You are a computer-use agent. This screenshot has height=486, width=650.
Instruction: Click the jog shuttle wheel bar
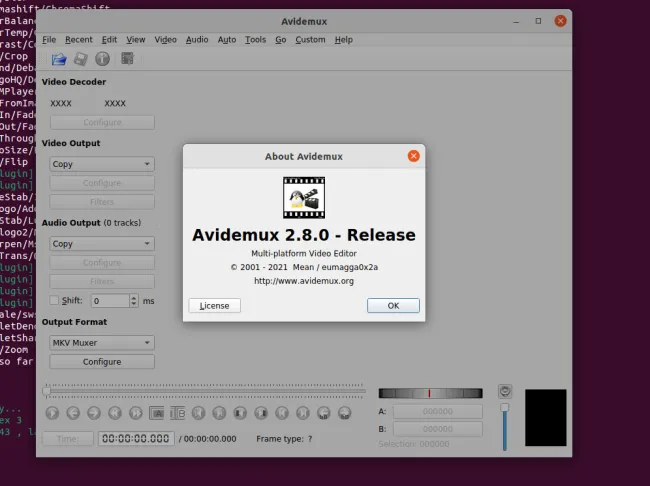click(430, 393)
